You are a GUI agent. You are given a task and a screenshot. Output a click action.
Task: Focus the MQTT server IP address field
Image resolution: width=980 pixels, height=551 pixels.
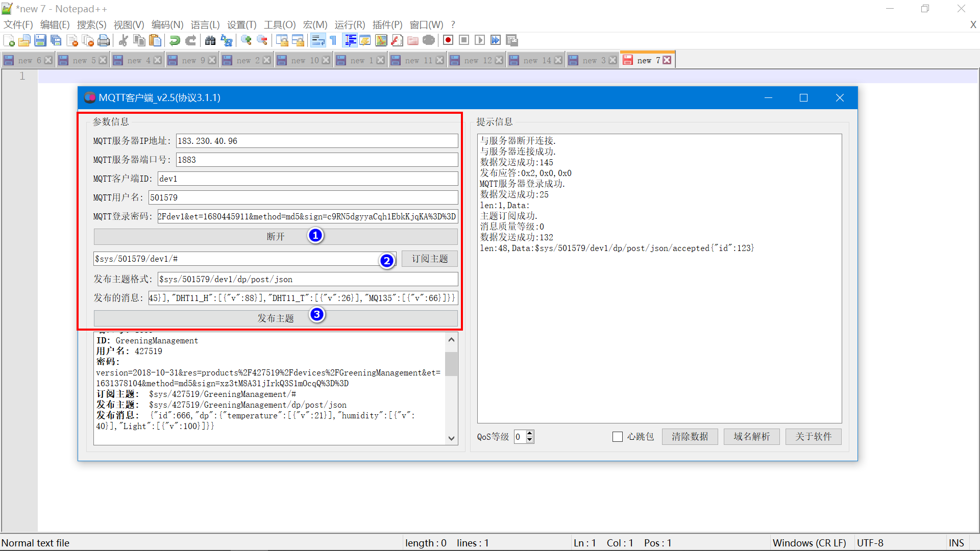click(317, 141)
